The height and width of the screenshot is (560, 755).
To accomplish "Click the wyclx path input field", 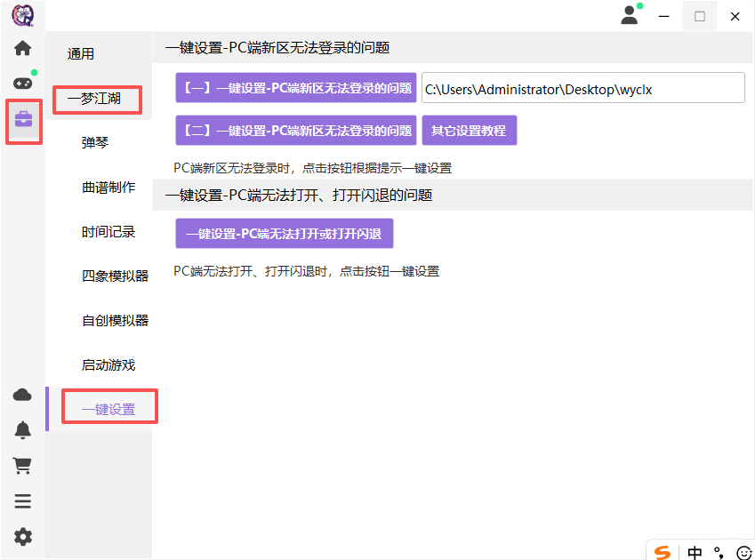I will click(582, 89).
